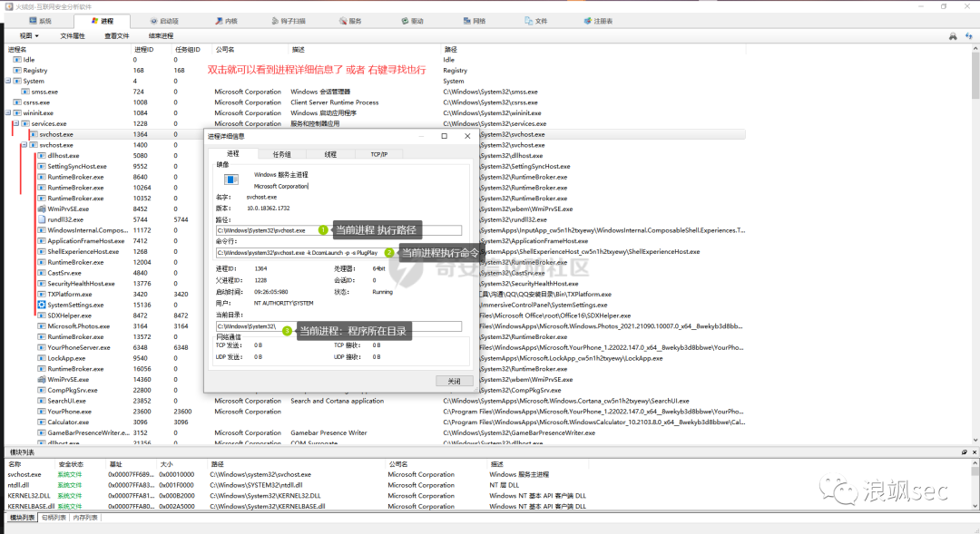This screenshot has height=534, width=980.
Task: Click the 文件 tab icon
Action: tap(529, 21)
